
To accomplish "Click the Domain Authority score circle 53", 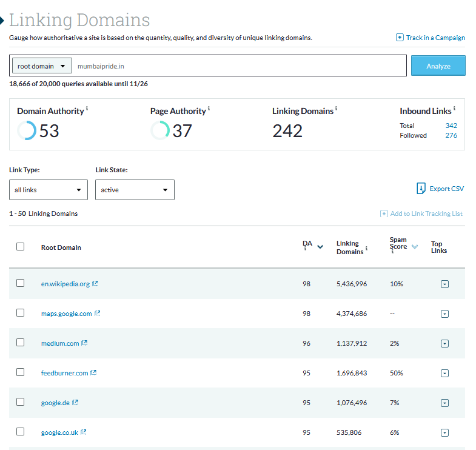I will tap(27, 130).
